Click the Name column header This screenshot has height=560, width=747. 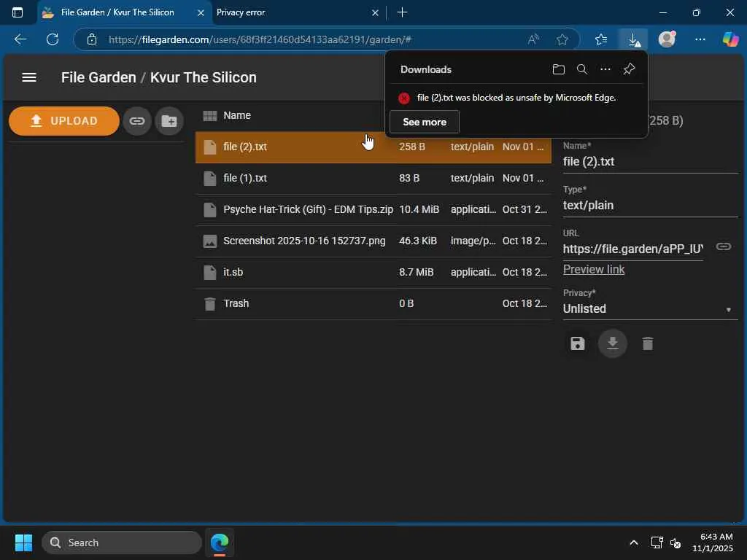237,115
